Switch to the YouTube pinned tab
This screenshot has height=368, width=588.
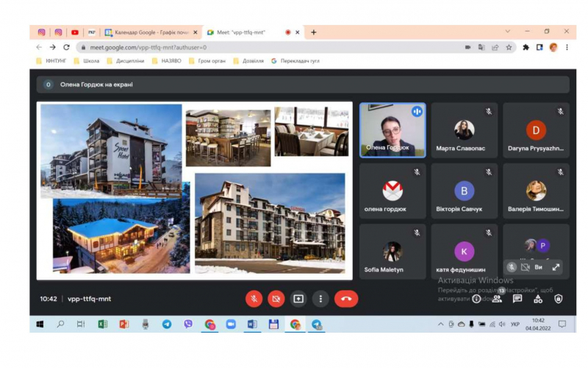click(75, 32)
